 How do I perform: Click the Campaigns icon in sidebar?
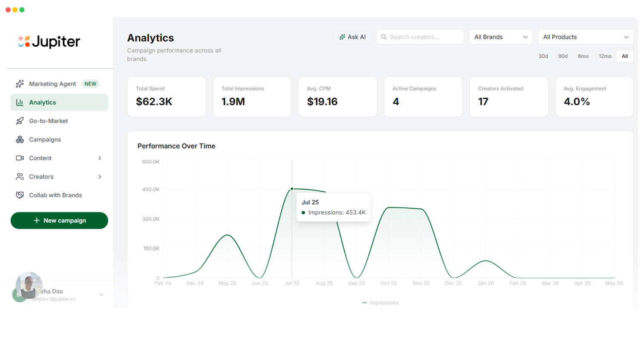pos(20,139)
